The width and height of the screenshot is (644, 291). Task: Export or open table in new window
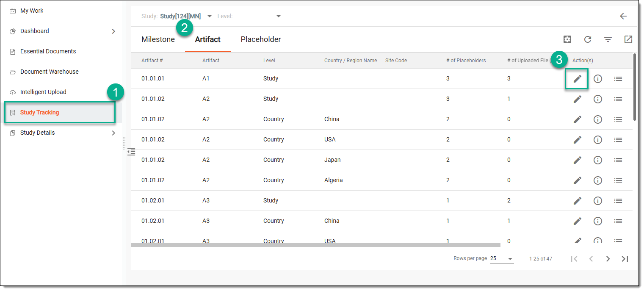628,39
